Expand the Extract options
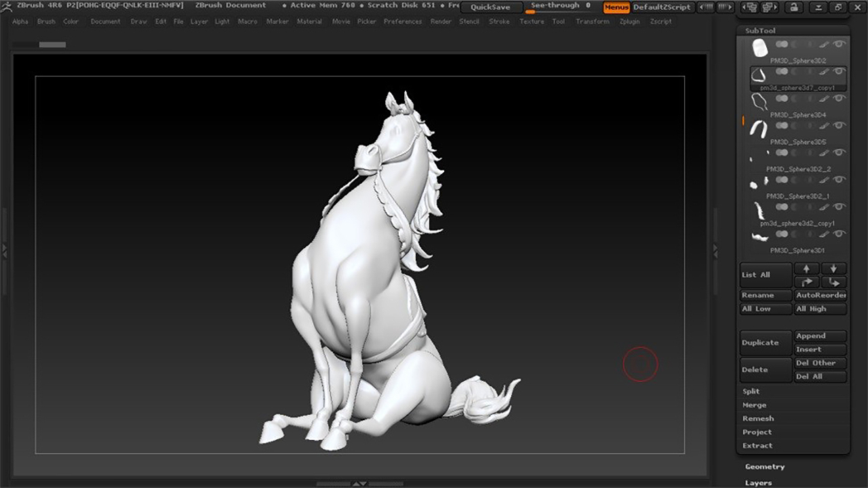The image size is (868, 488). pyautogui.click(x=757, y=445)
